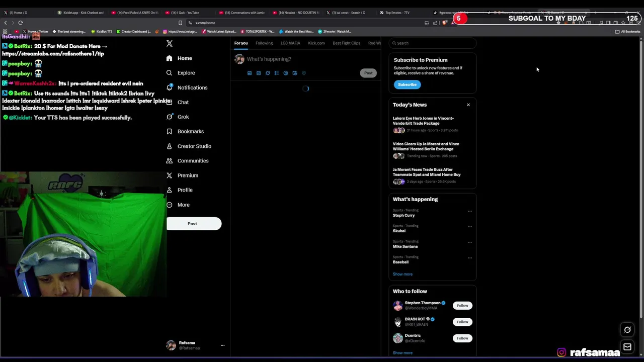The image size is (644, 362).
Task: Click the greyed Post button in composer
Action: (x=368, y=73)
